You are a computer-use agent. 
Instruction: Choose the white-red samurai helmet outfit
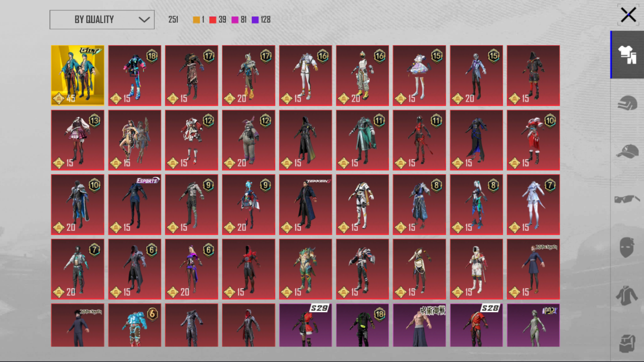coord(476,269)
